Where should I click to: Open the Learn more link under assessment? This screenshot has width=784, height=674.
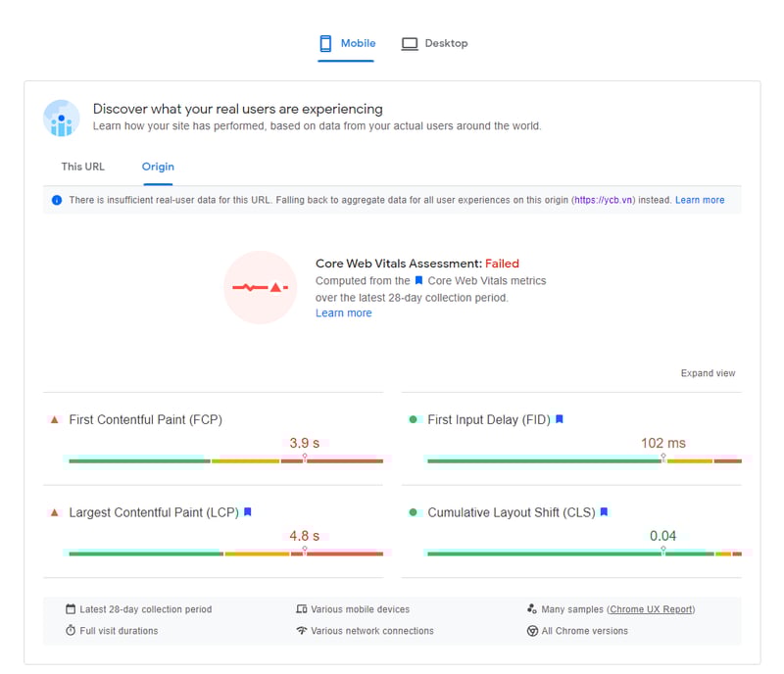tap(343, 313)
